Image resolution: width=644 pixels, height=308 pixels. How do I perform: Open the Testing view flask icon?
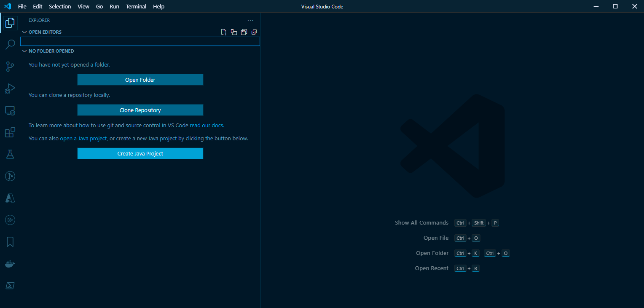tap(10, 154)
